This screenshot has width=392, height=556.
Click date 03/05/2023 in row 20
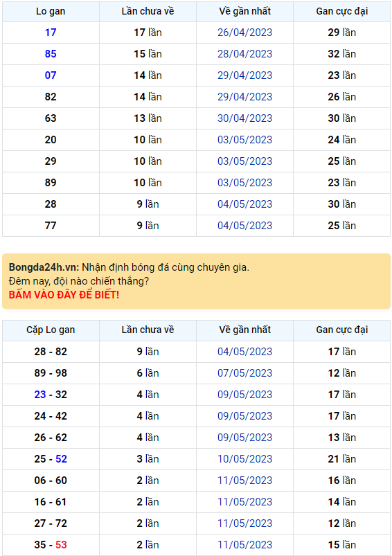(x=244, y=140)
